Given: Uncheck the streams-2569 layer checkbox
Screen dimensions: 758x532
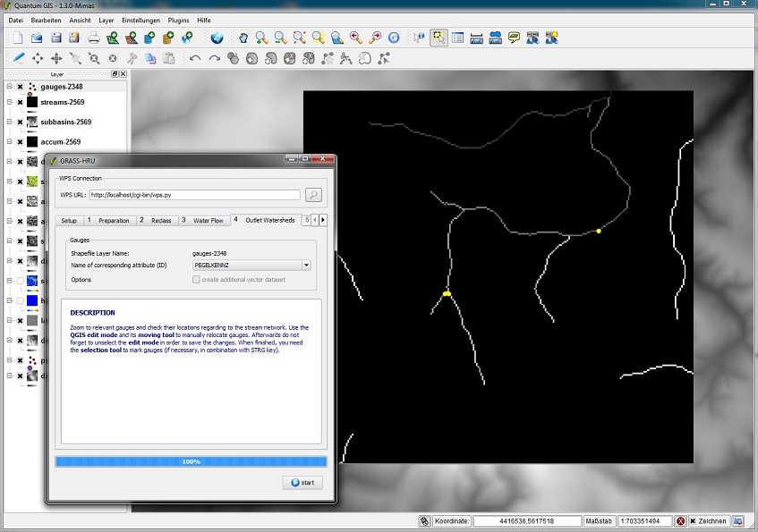Looking at the screenshot, I should tap(20, 103).
